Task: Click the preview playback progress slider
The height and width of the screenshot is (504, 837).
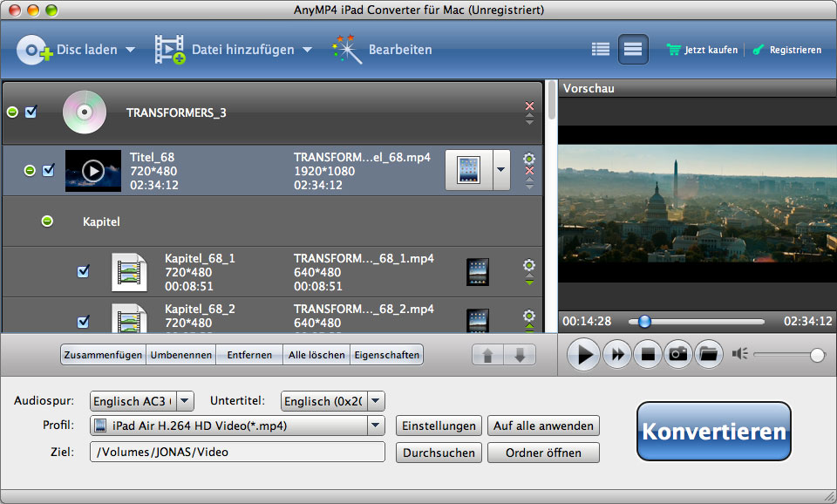Action: click(697, 322)
